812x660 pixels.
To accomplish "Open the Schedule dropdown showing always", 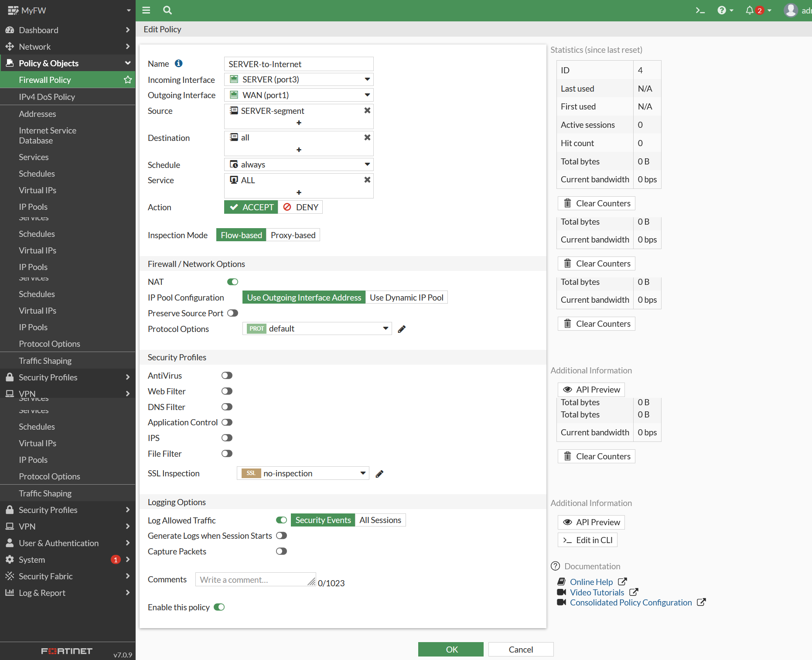I will click(299, 165).
